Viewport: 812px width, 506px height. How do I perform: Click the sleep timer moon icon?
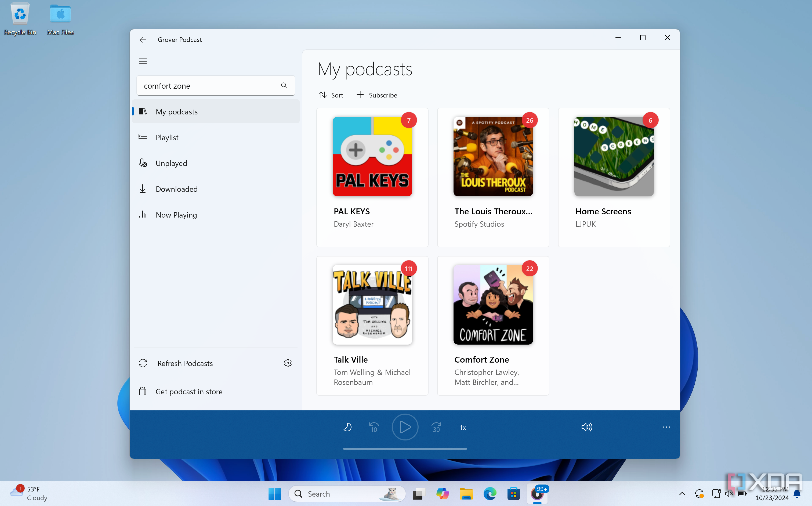[x=347, y=427]
